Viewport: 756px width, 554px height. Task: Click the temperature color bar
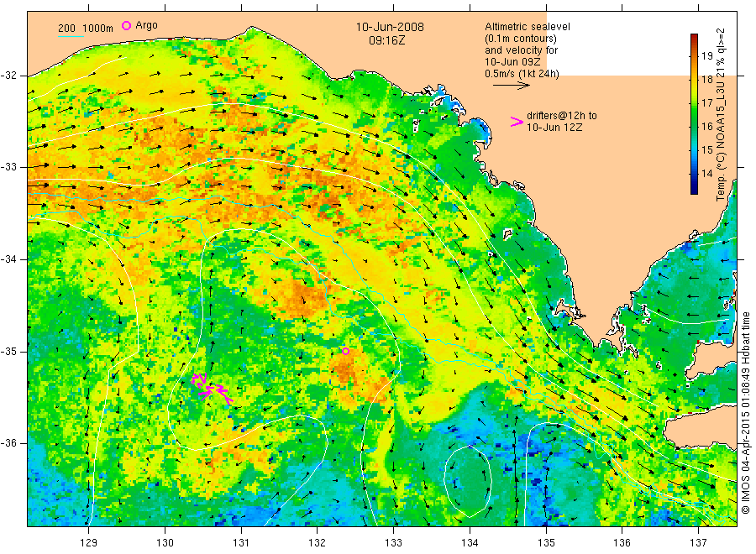[x=694, y=114]
